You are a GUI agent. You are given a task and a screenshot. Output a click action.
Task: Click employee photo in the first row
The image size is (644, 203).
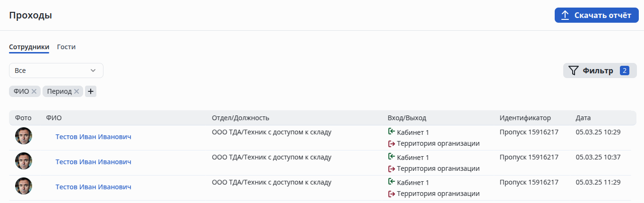point(24,136)
